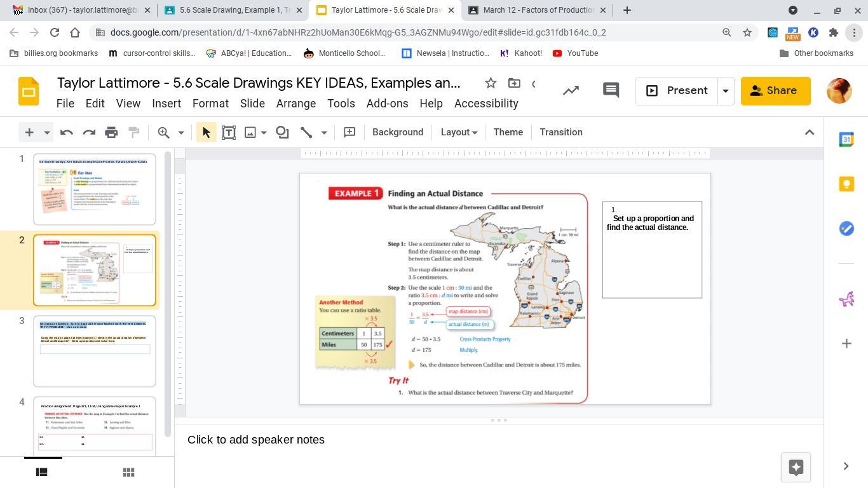Image resolution: width=868 pixels, height=488 pixels.
Task: Click the Redo arrow icon
Action: (89, 132)
